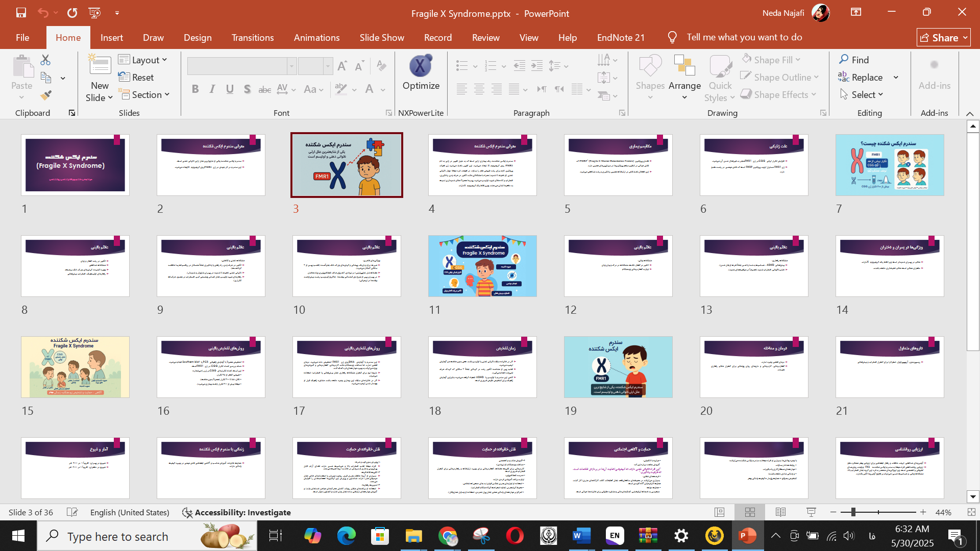This screenshot has height=551, width=980.
Task: Click the Share button
Action: [x=943, y=37]
